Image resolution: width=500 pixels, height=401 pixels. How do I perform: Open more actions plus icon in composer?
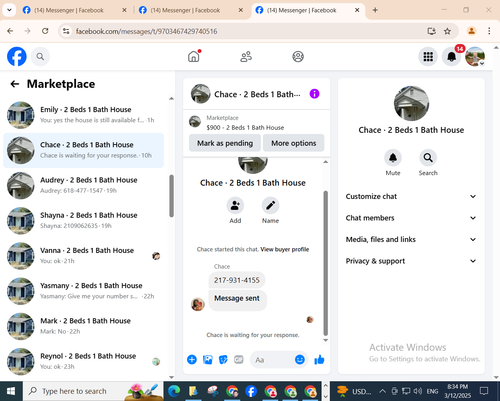point(192,360)
